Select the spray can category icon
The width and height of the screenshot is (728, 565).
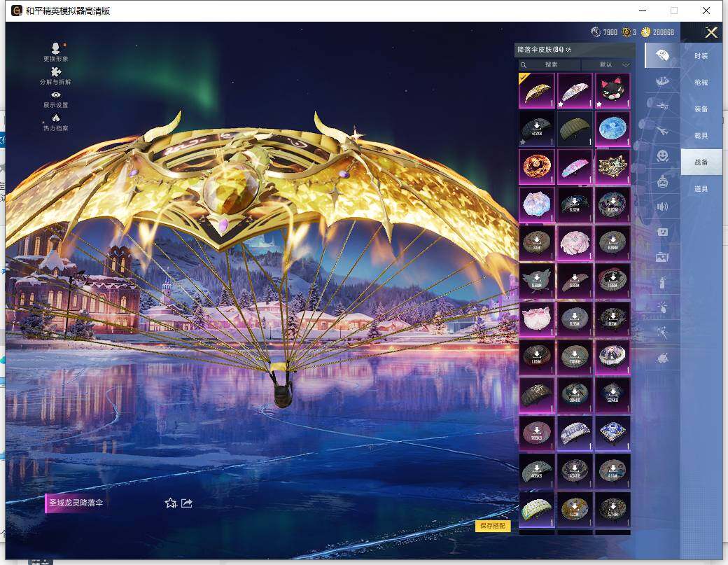[x=662, y=281]
